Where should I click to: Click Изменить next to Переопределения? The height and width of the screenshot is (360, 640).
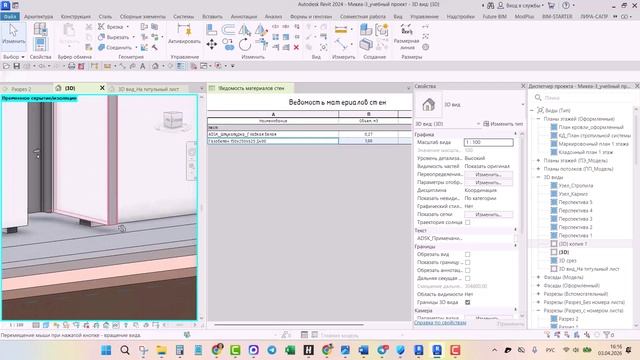[488, 174]
